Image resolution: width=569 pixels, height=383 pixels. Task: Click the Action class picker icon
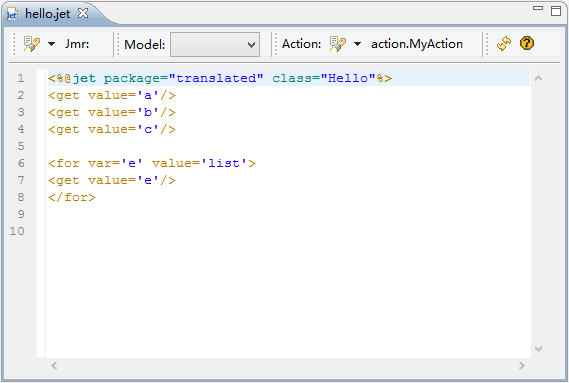click(x=337, y=44)
